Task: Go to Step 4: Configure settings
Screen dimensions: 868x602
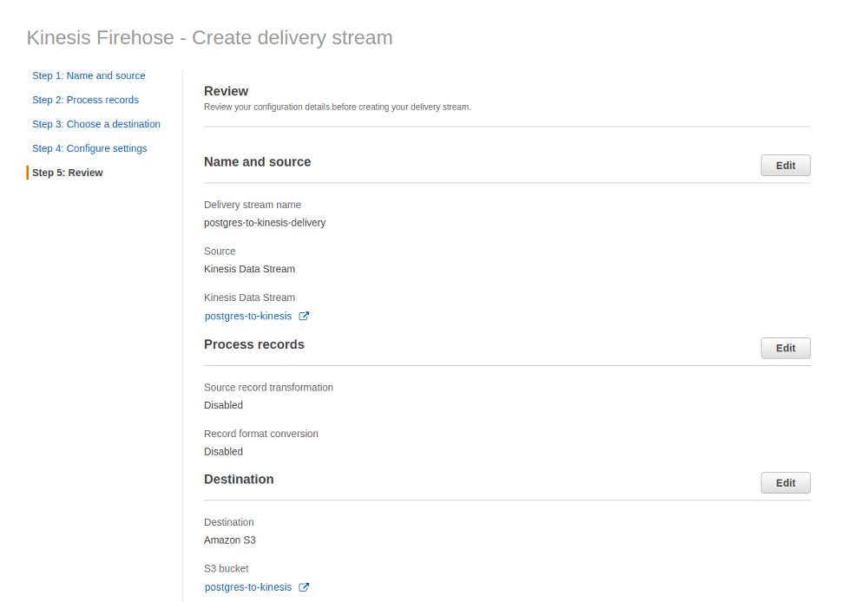Action: click(89, 149)
